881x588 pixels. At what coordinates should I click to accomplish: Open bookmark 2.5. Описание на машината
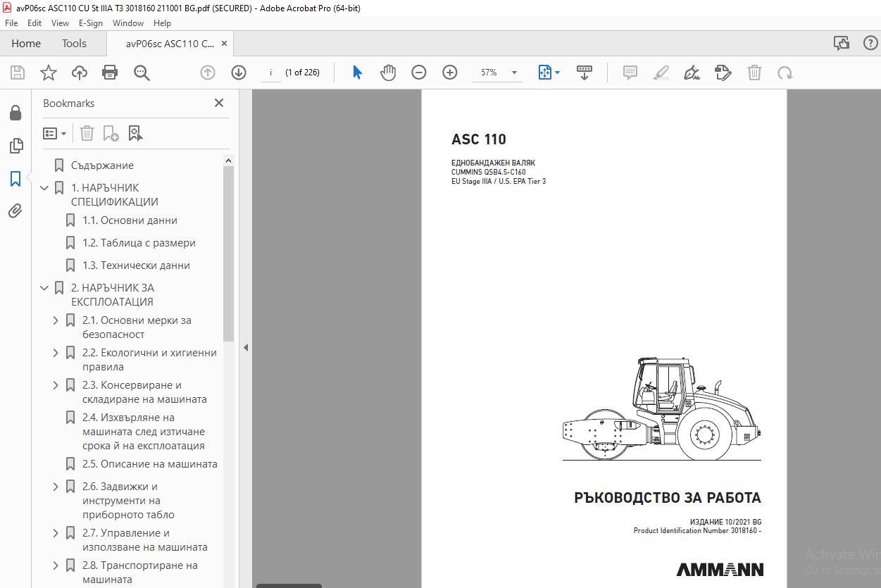[x=150, y=464]
